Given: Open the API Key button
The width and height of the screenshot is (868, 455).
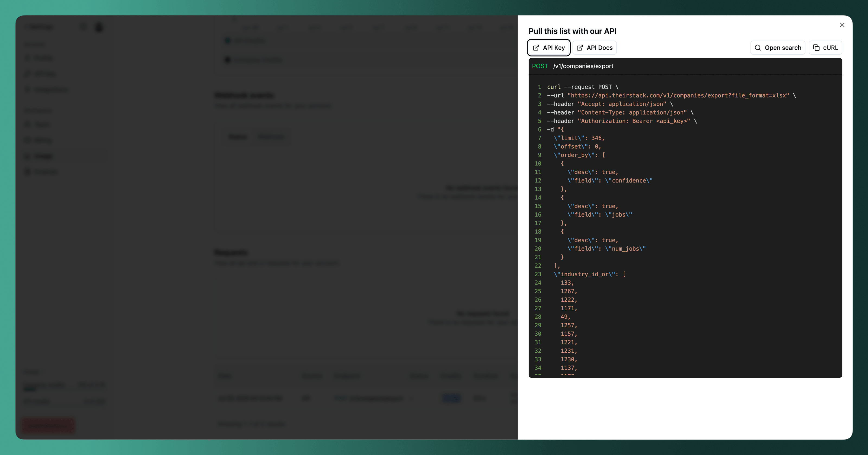Looking at the screenshot, I should tap(548, 48).
